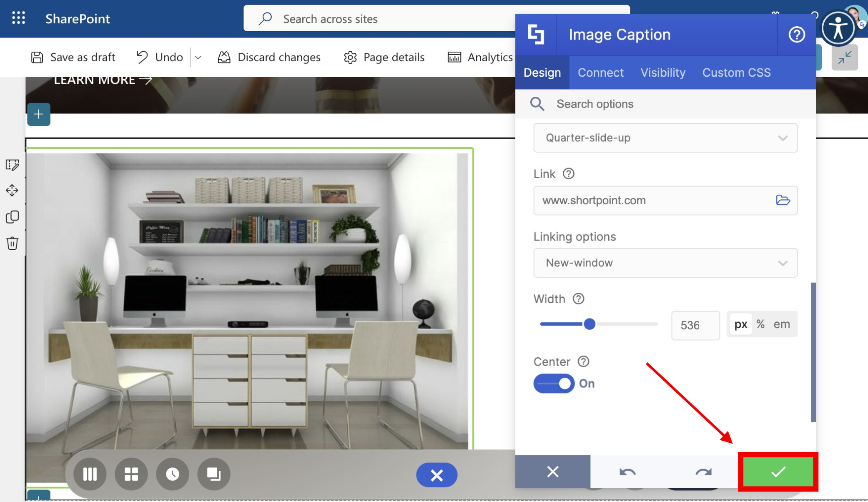Click the columns layout icon in bottom toolbar
The image size is (868, 502).
[90, 474]
